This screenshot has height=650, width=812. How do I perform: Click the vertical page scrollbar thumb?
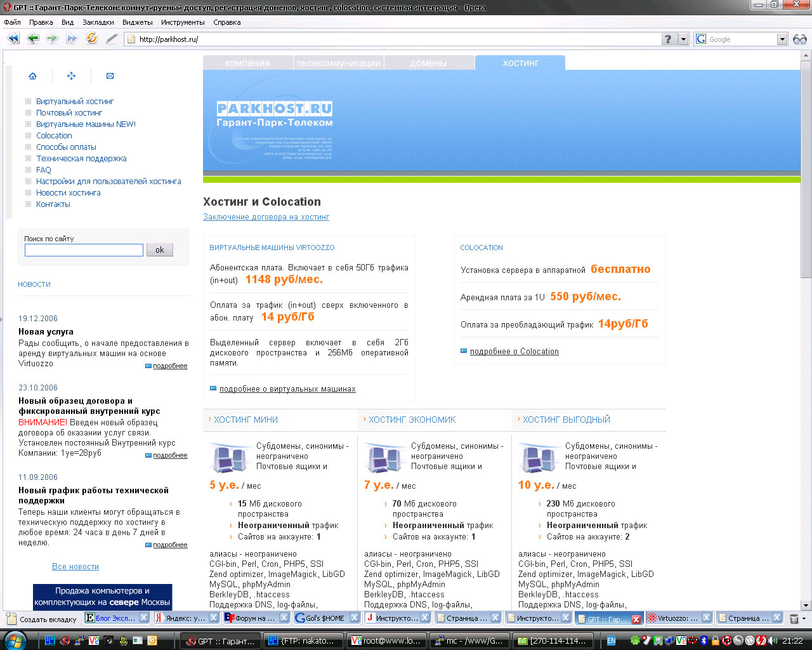coord(806,169)
